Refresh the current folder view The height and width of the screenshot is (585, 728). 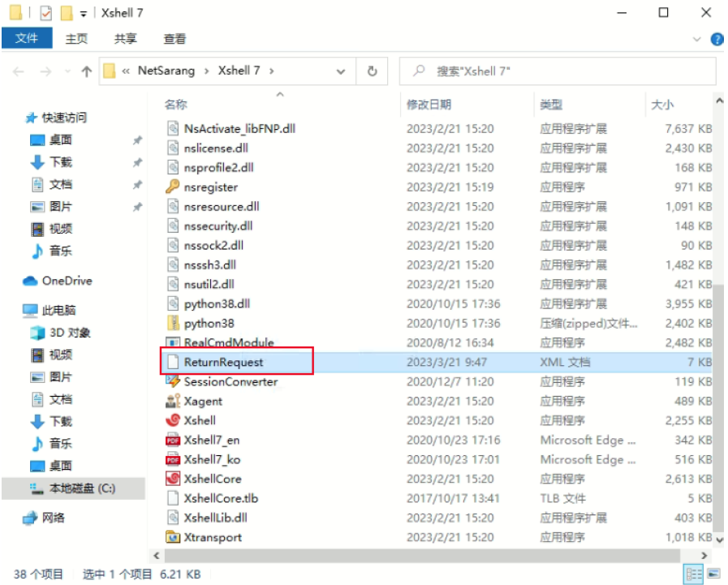tap(372, 71)
